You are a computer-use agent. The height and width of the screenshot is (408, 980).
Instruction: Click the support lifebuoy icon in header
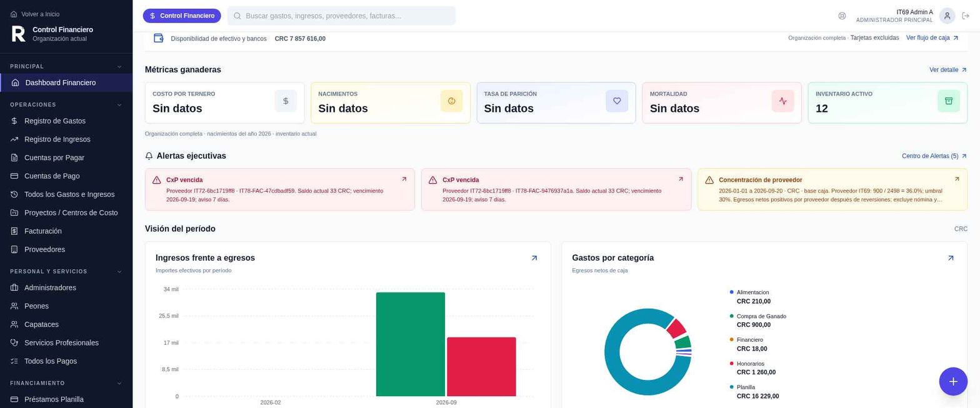coord(842,16)
